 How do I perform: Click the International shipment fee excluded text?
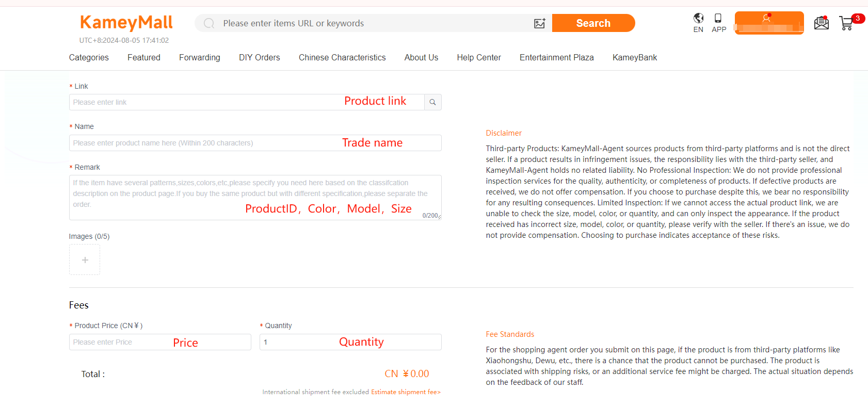315,392
